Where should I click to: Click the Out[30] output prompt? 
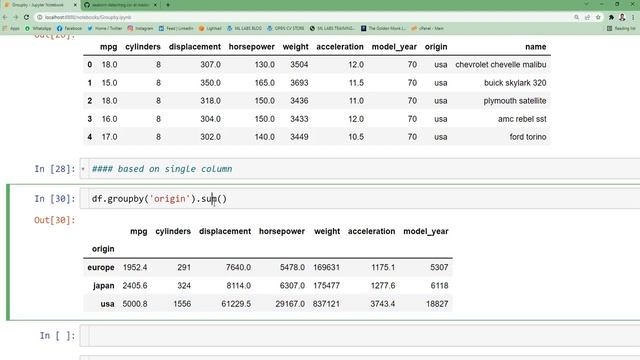click(x=55, y=220)
